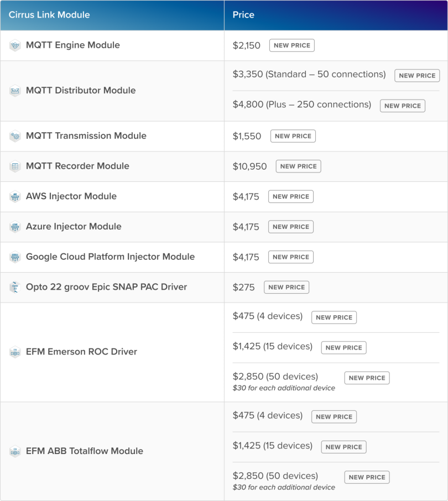
Task: Click the "$275" Opto 22 driver price
Action: point(244,288)
